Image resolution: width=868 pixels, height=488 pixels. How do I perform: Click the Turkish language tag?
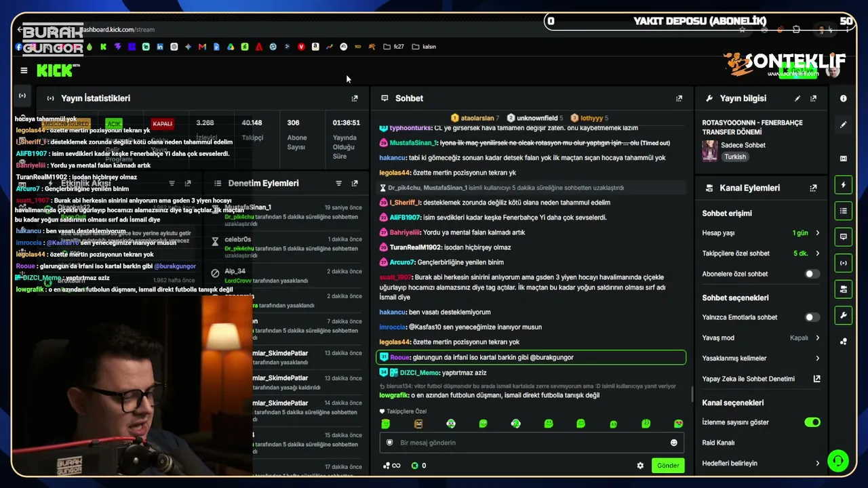tap(735, 157)
